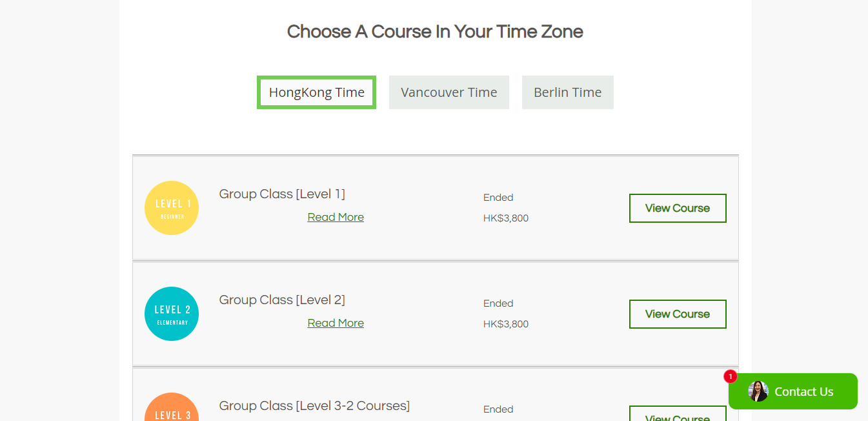This screenshot has width=868, height=421.
Task: Click the orange Level 3 badge
Action: click(x=172, y=409)
